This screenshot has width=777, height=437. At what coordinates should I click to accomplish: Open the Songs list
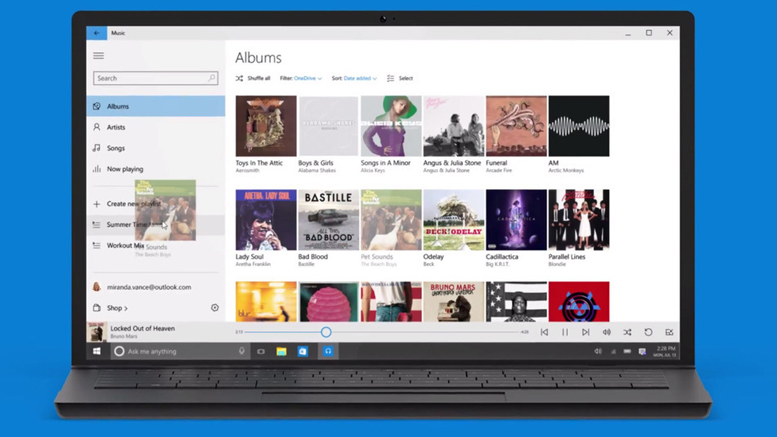click(x=156, y=148)
